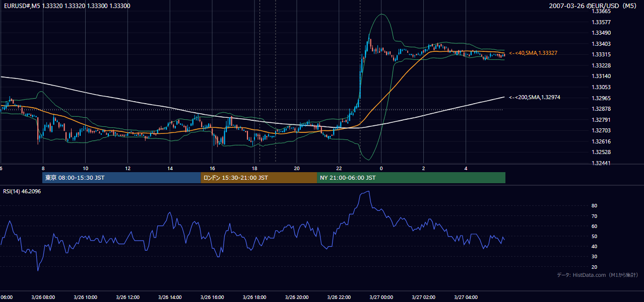The image size is (644, 302).
Task: Click the RSI scale level 80
Action: point(594,206)
